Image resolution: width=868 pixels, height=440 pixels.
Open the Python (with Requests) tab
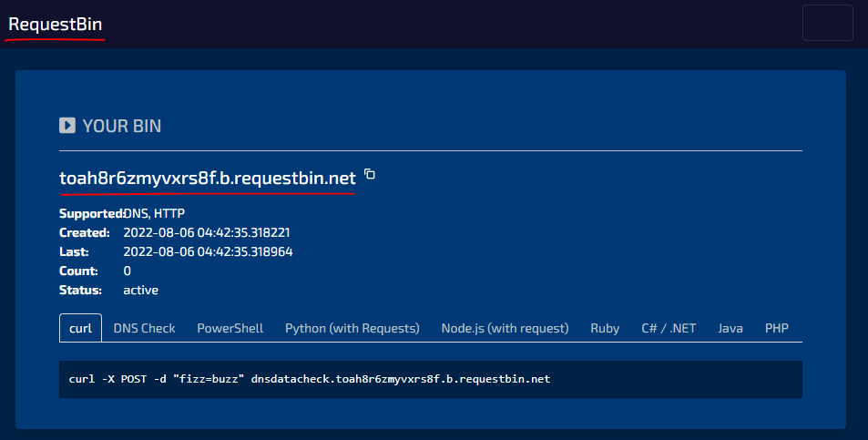pos(352,328)
